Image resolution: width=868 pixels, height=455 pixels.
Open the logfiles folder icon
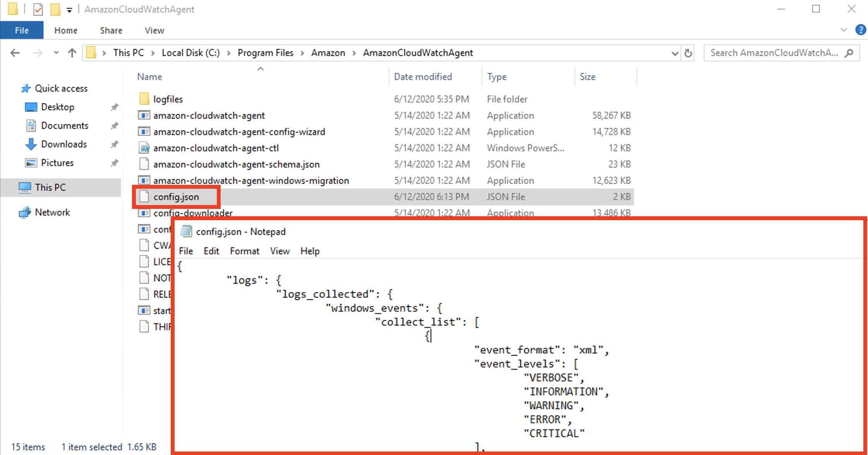(x=144, y=99)
